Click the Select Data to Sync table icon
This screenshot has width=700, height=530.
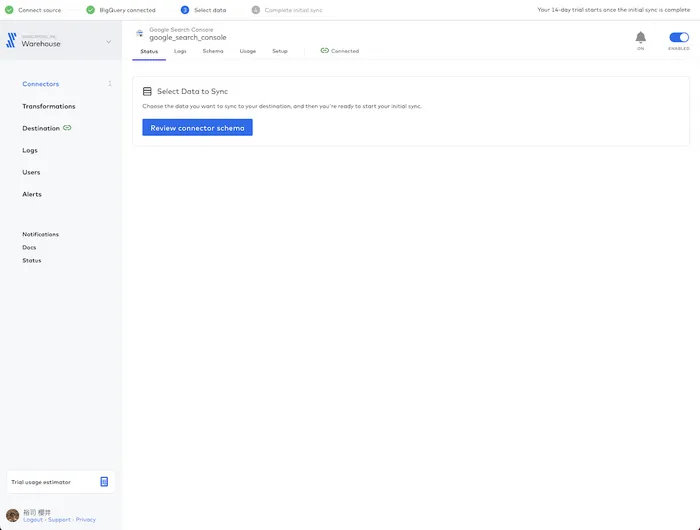[147, 92]
